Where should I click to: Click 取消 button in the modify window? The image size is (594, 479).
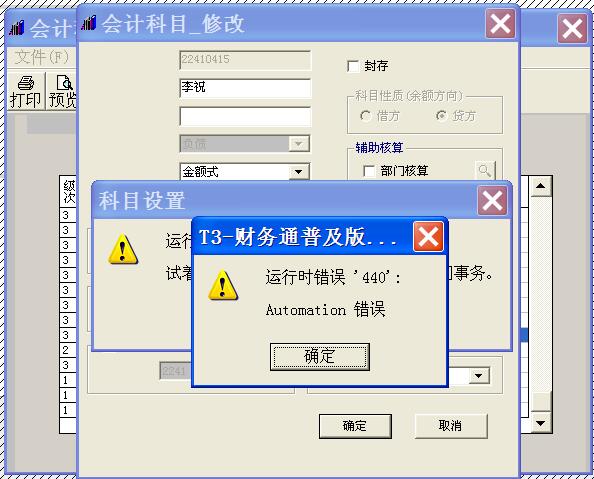(451, 426)
